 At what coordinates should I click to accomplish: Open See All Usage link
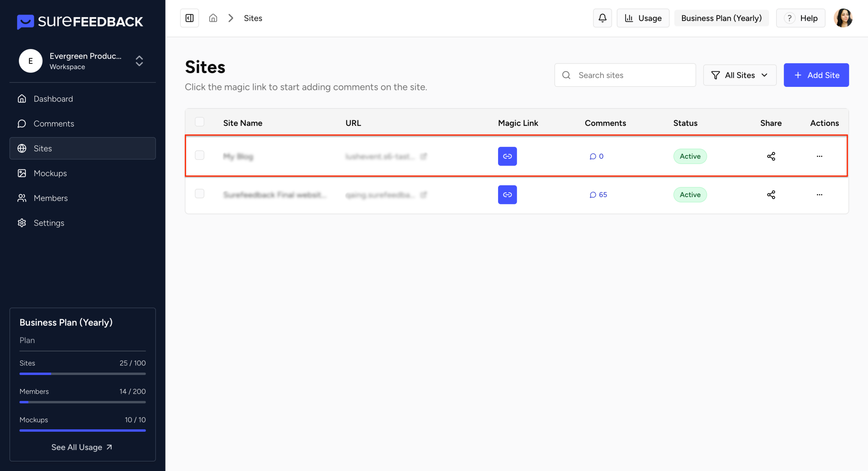82,447
